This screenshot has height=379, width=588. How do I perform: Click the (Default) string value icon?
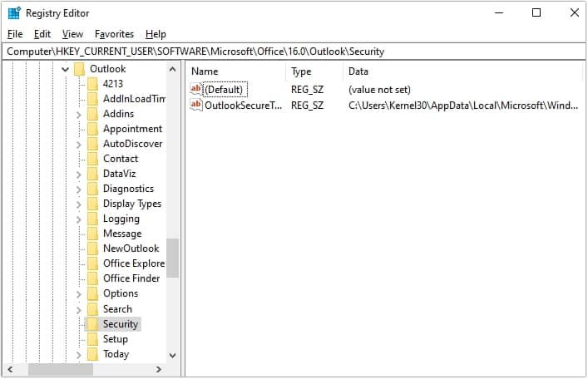[196, 89]
